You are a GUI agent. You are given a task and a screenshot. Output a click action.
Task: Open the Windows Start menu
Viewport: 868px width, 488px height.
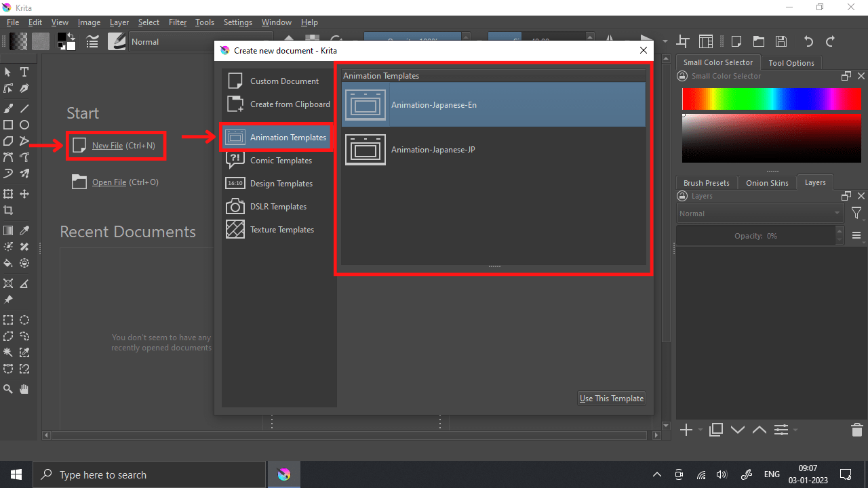16,474
